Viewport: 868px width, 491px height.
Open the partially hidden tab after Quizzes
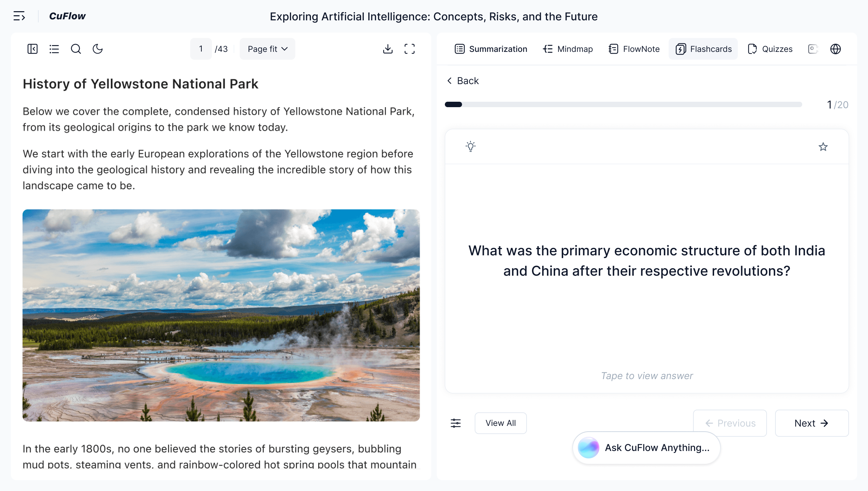pyautogui.click(x=813, y=49)
